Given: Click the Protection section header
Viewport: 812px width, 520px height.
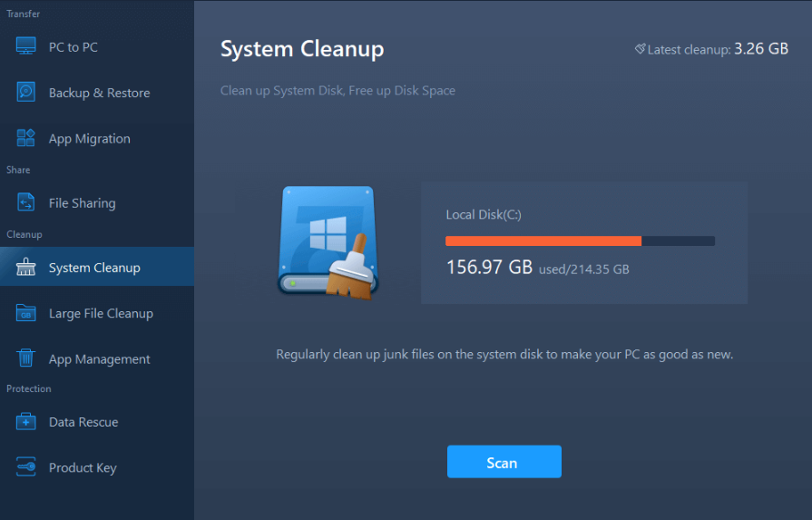Looking at the screenshot, I should click(x=29, y=388).
